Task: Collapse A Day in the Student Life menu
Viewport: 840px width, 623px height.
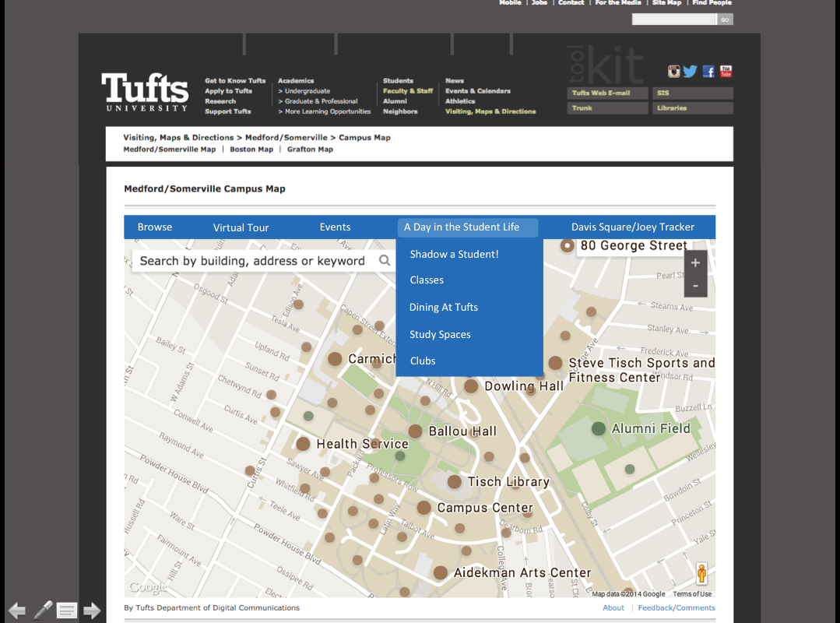Action: pyautogui.click(x=468, y=227)
